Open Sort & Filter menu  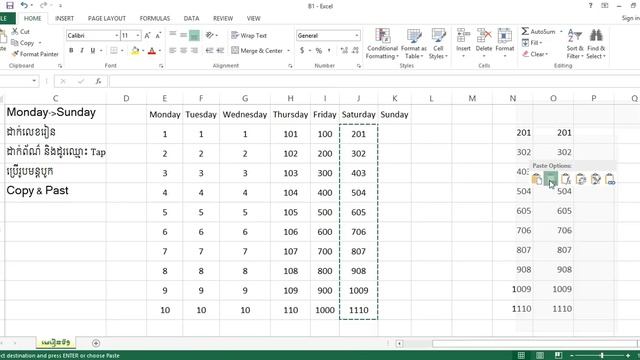click(575, 44)
